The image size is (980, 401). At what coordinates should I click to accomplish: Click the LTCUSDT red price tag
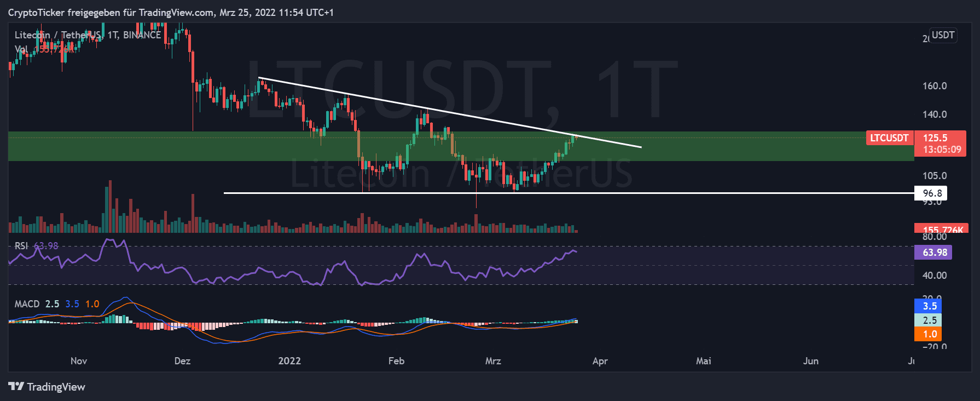889,138
